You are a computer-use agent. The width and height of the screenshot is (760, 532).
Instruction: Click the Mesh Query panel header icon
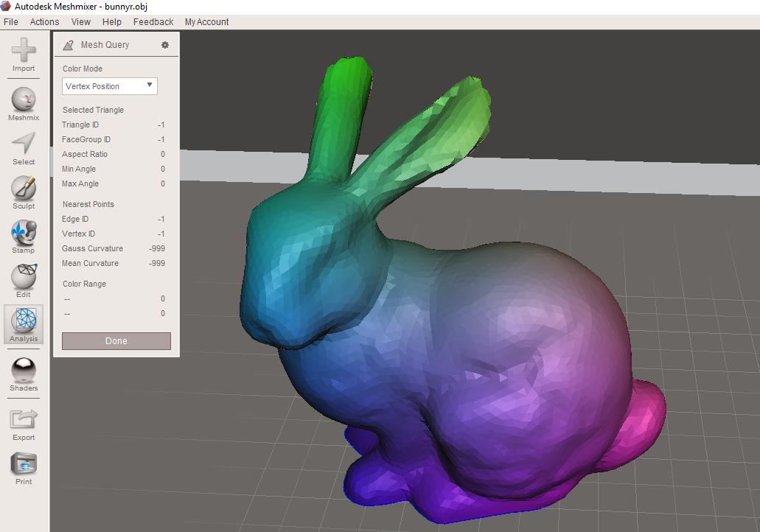[69, 45]
